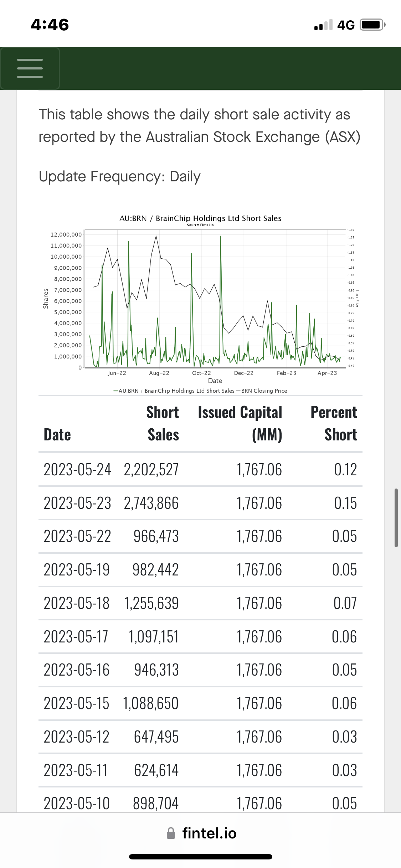Click the page scrollbar thumb
The width and height of the screenshot is (401, 868).
[x=396, y=518]
